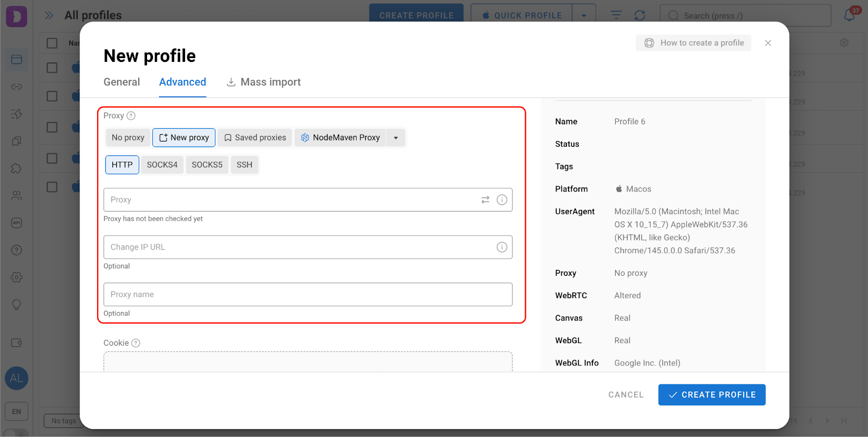Click the help icon next to Proxy label

[131, 116]
